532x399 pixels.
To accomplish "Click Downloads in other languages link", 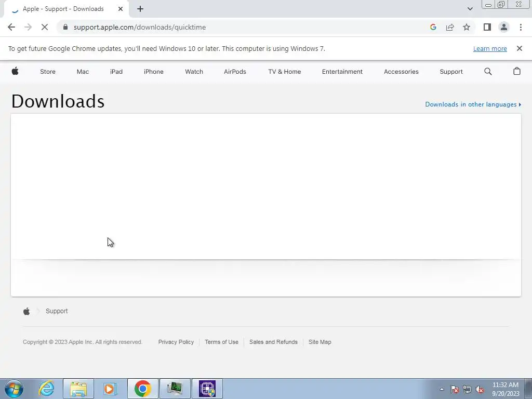I will pyautogui.click(x=473, y=104).
